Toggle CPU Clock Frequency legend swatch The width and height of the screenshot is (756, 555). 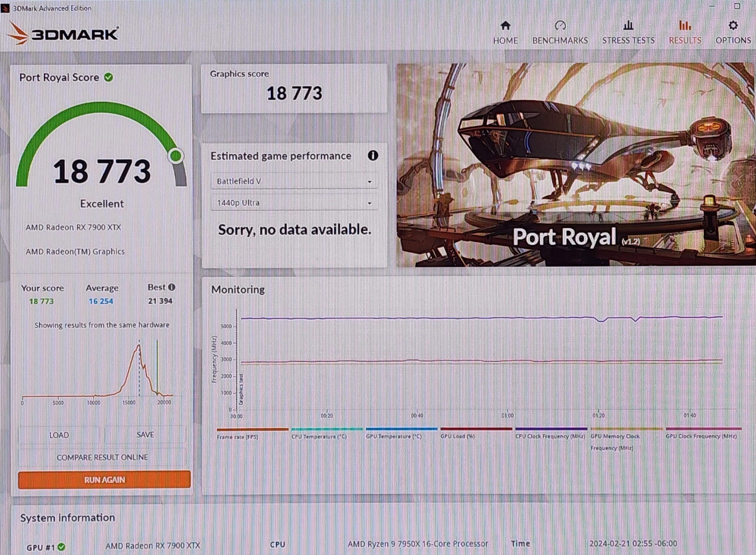551,429
